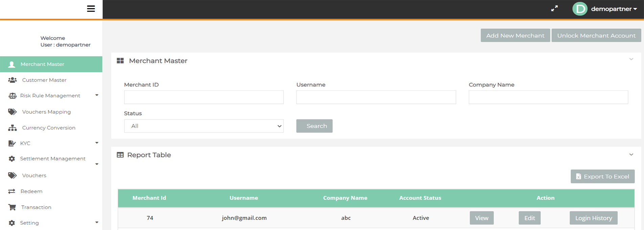Click the Merchant ID input field

click(x=204, y=97)
